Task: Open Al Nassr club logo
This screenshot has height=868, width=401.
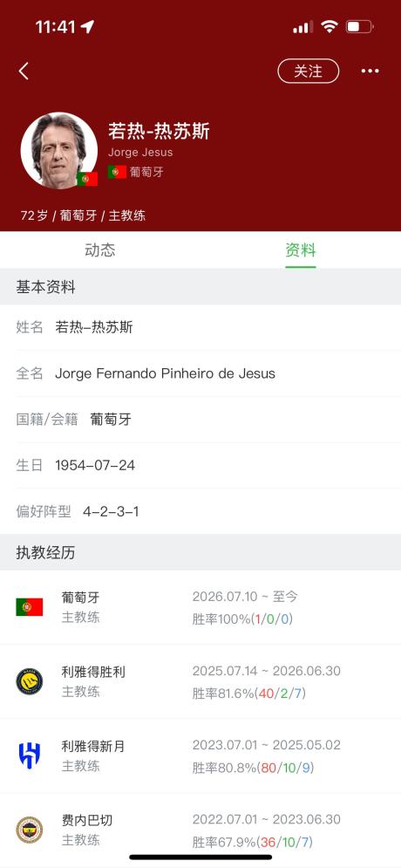Action: point(30,681)
